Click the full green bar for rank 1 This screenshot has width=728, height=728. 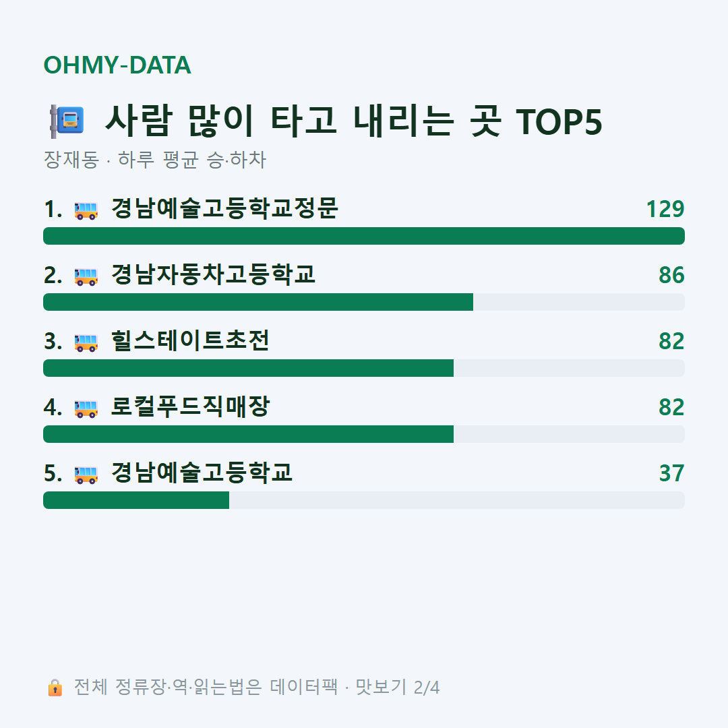coord(364,236)
